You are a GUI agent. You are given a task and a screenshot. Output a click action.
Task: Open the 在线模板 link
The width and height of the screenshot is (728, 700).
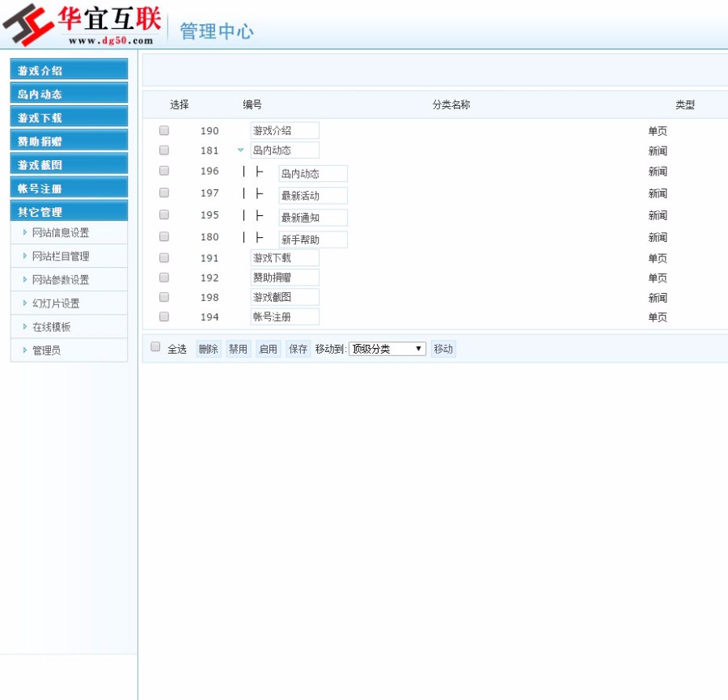51,327
